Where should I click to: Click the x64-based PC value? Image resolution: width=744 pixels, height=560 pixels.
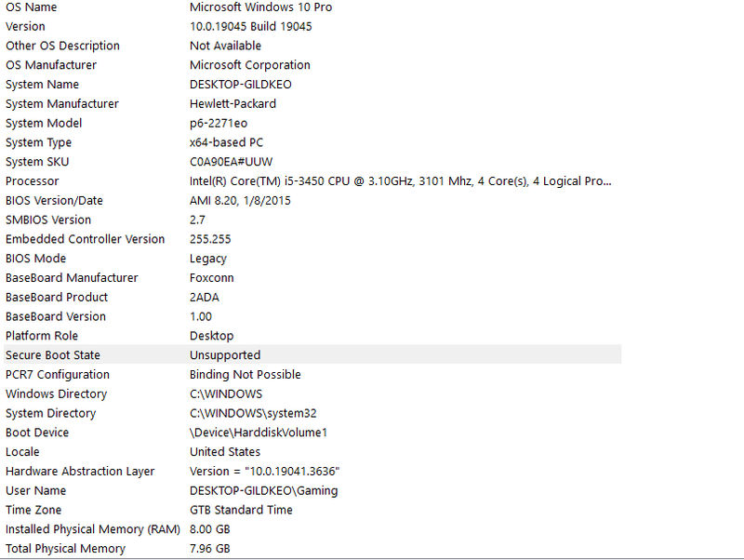[226, 142]
